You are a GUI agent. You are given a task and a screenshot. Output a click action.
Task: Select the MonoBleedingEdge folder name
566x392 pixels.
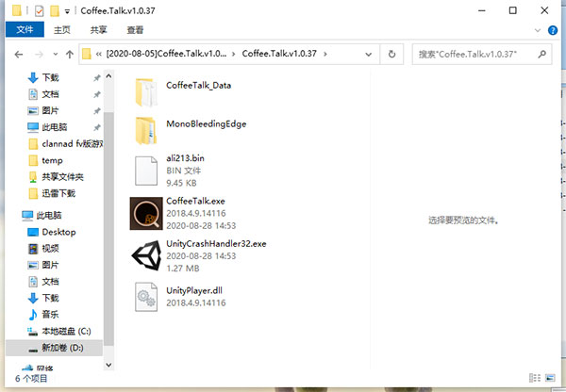206,124
